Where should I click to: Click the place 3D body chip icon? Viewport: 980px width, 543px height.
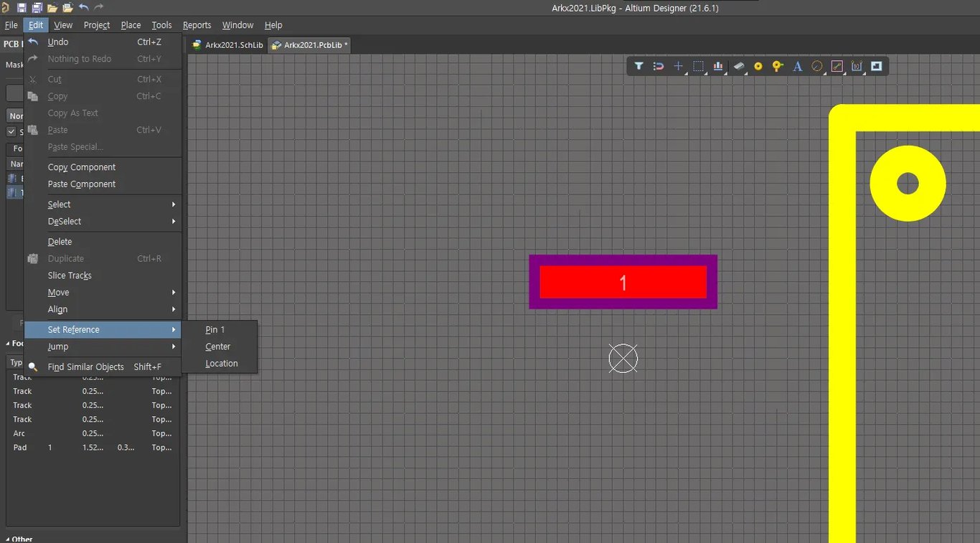pos(738,66)
